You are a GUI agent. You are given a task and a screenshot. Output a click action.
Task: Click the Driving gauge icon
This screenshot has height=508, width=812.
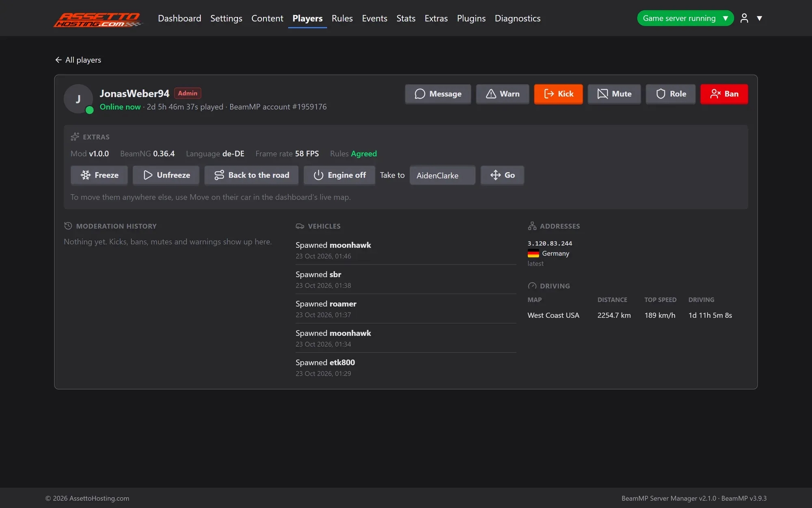coord(532,286)
